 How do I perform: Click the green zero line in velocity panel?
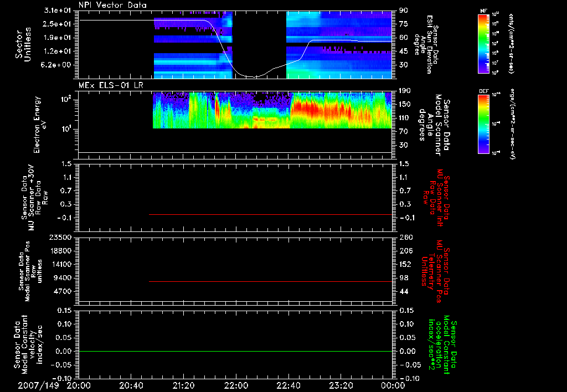pos(235,351)
